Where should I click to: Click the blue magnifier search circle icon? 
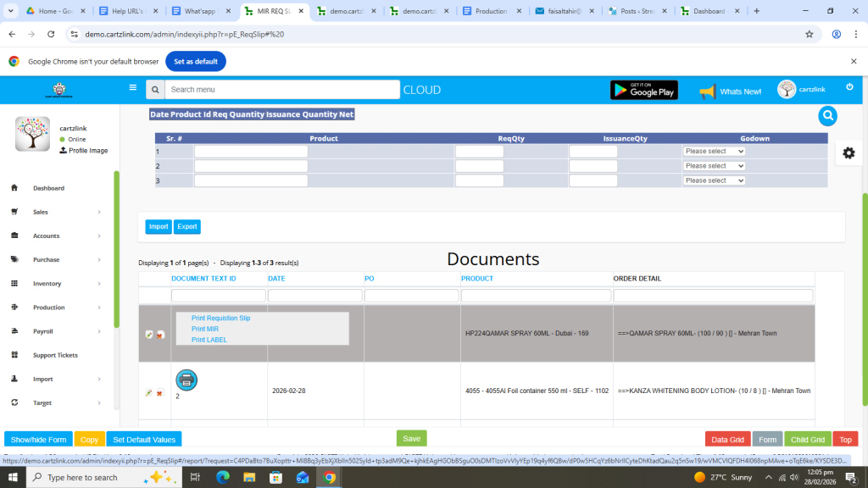click(827, 117)
